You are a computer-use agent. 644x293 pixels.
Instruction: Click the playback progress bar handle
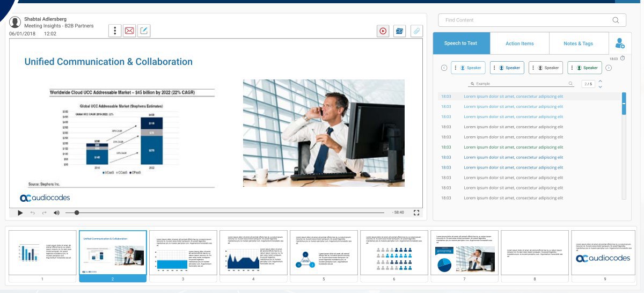pyautogui.click(x=77, y=213)
